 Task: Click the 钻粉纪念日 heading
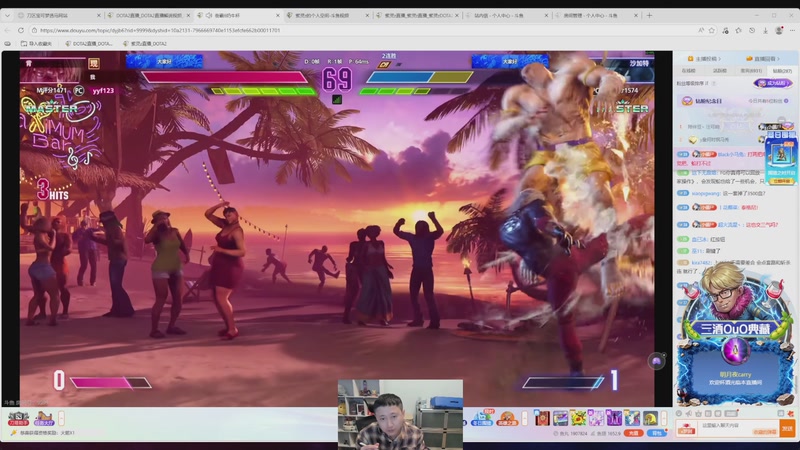coord(708,101)
